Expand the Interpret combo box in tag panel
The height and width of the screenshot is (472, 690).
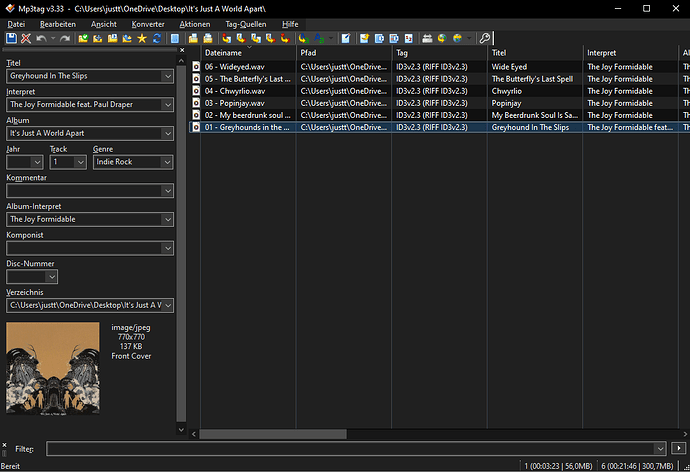(168, 105)
